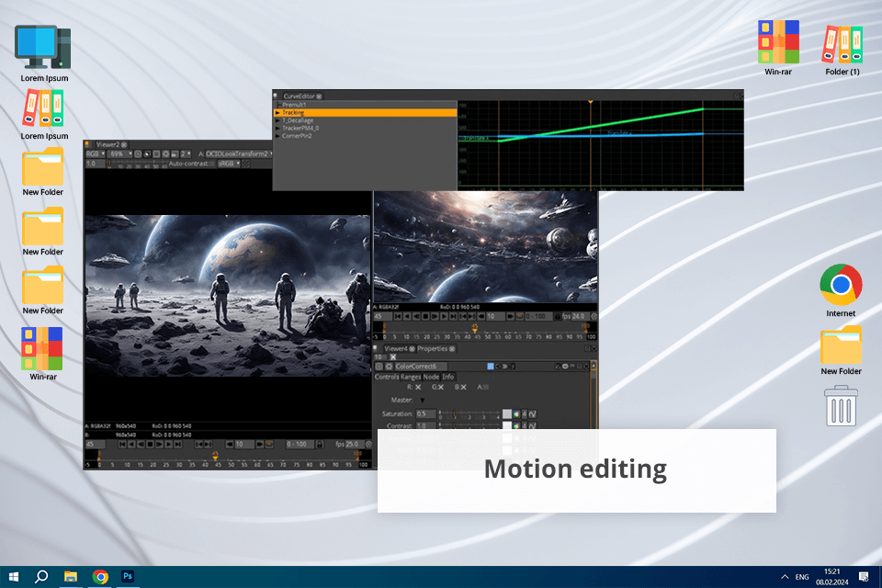Viewport: 882px width, 588px height.
Task: Open the 69% zoom dropdown
Action: [x=119, y=153]
